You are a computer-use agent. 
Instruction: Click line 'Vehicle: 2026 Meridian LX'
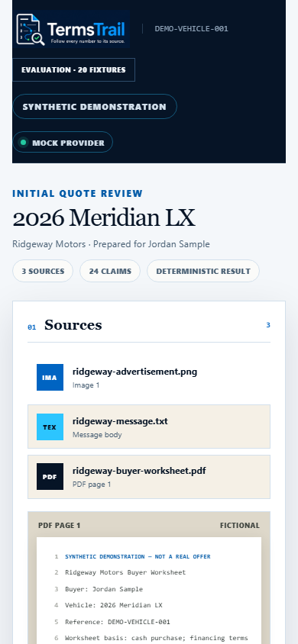coord(114,605)
